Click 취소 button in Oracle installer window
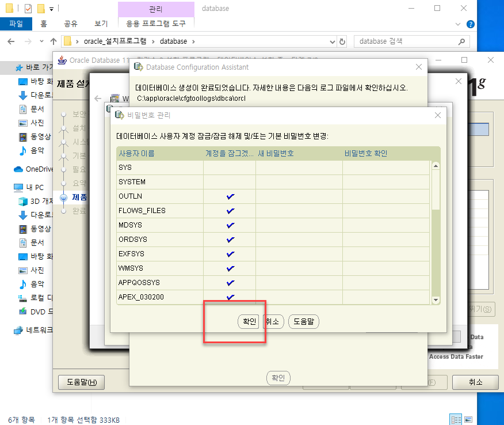Viewport: 504px width, 425px height. 475,382
